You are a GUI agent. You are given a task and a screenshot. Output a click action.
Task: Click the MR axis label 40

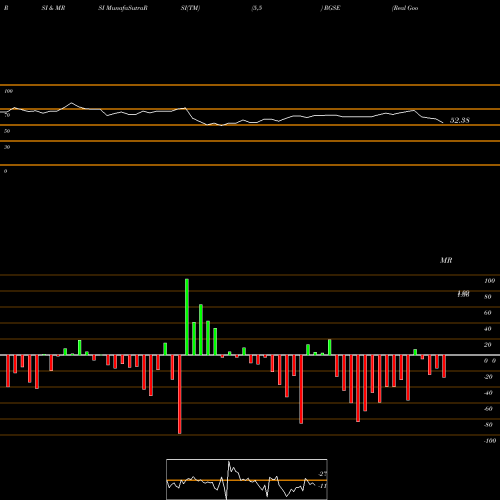[x=487, y=329]
